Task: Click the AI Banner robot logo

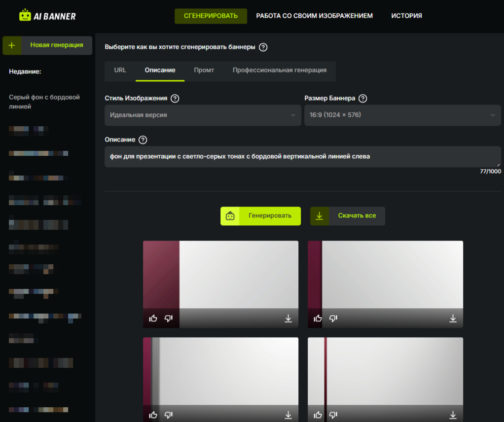Action: (x=25, y=16)
